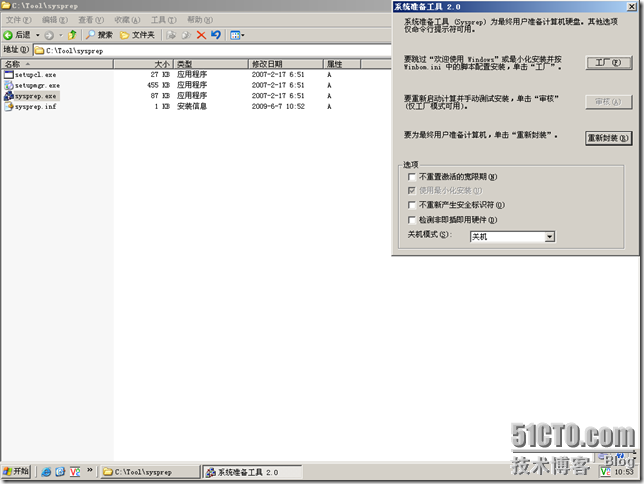The height and width of the screenshot is (484, 644).
Task: Open the 关机模式 dropdown
Action: [550, 237]
